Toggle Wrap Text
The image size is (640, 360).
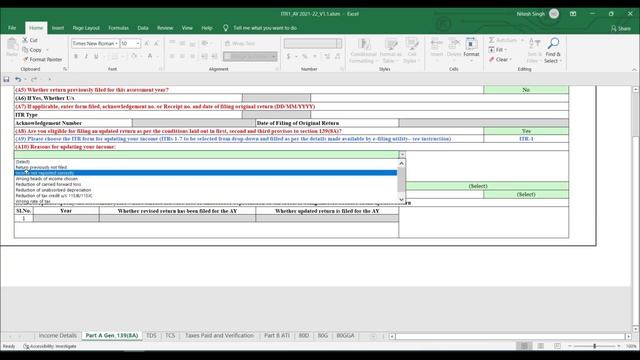(240, 43)
